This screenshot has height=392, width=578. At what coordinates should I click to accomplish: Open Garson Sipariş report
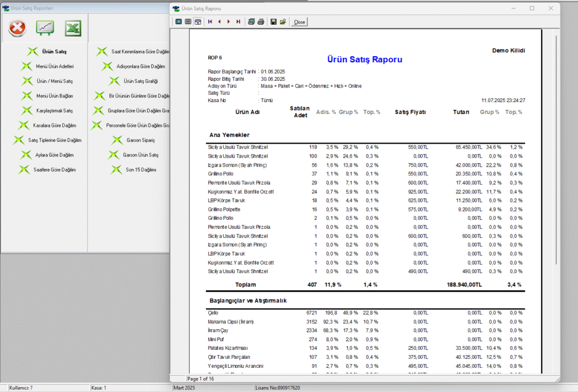click(x=134, y=140)
